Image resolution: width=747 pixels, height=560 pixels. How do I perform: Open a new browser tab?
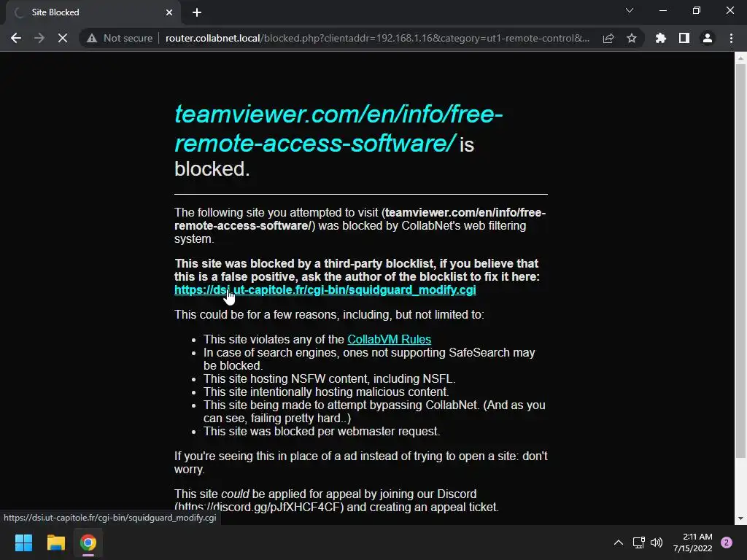tap(197, 12)
